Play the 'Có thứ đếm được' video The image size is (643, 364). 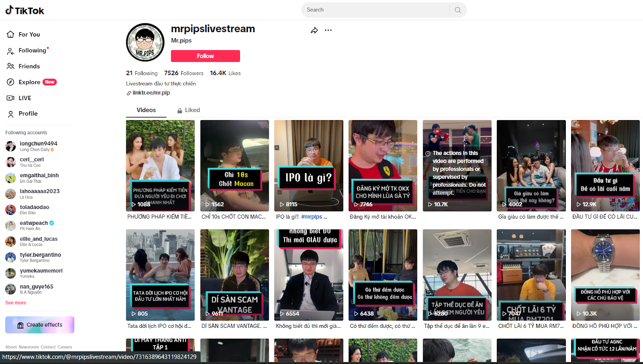click(x=383, y=275)
